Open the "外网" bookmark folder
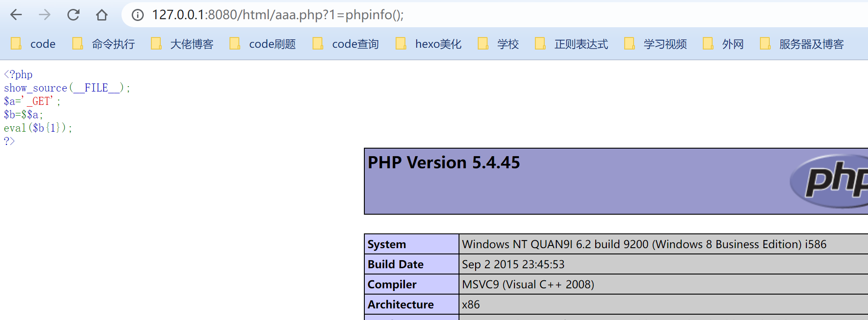Image resolution: width=868 pixels, height=320 pixels. (x=724, y=44)
